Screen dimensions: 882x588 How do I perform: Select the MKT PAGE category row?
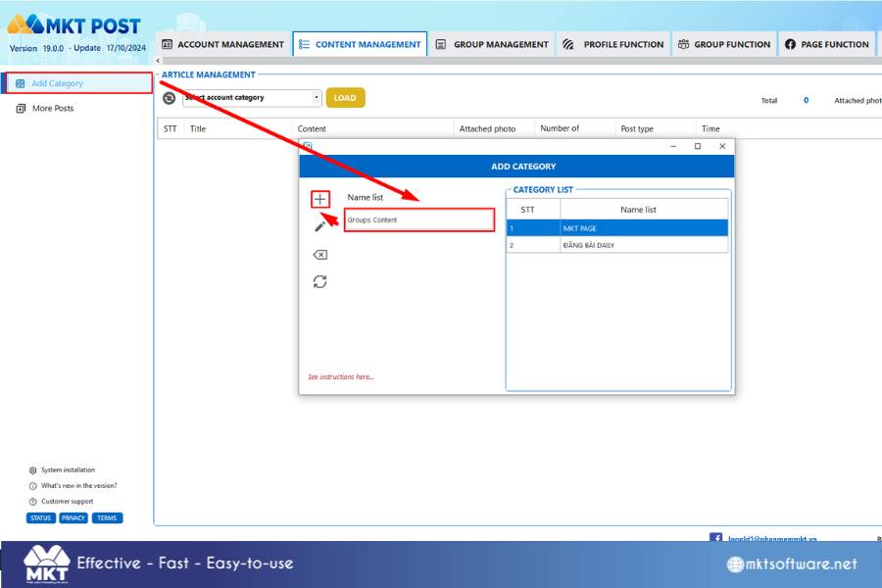(x=617, y=228)
